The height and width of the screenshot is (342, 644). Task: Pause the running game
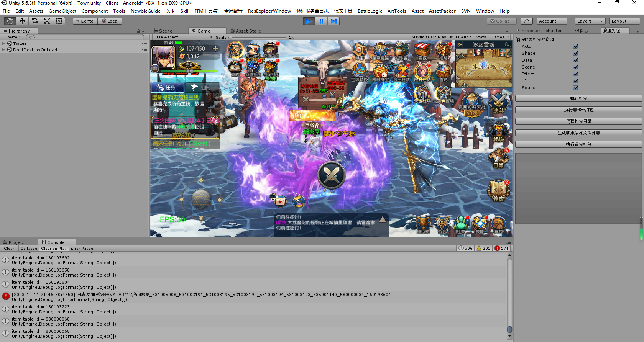(321, 21)
